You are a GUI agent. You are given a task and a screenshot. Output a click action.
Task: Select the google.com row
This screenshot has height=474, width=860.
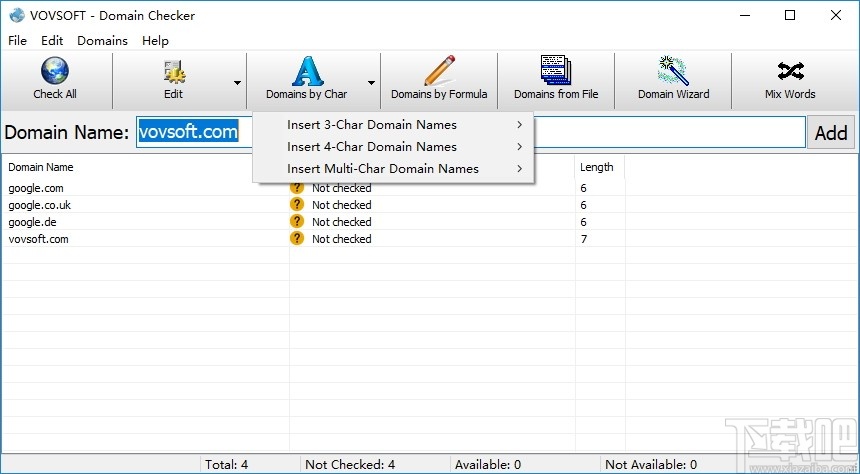coord(430,188)
